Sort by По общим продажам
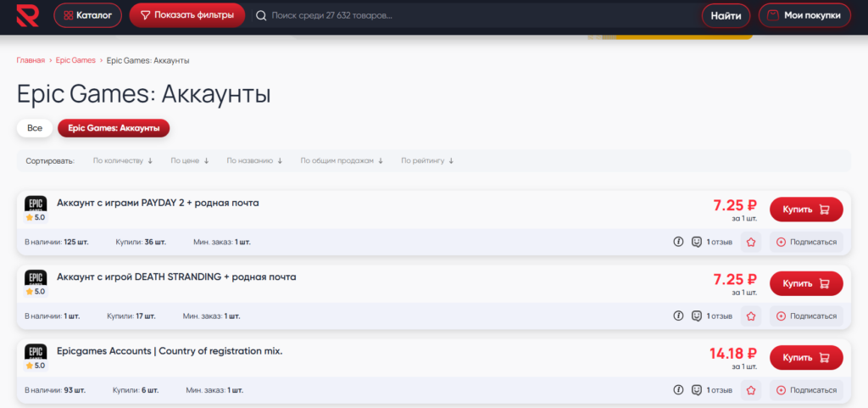Screen dimensions: 868x408 tap(342, 160)
